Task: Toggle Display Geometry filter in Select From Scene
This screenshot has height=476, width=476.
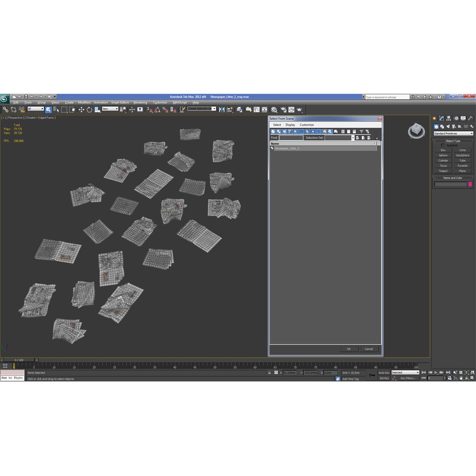Action: coord(273,131)
